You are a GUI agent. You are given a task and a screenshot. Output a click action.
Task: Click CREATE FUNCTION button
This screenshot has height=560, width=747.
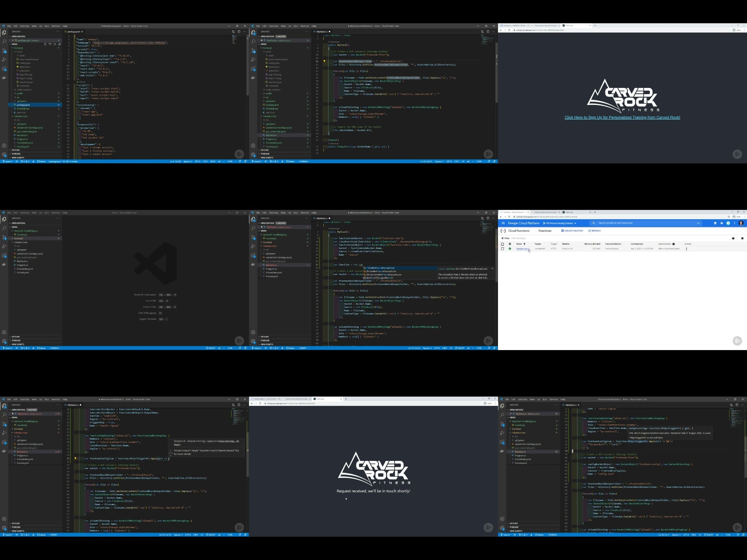[x=572, y=231]
